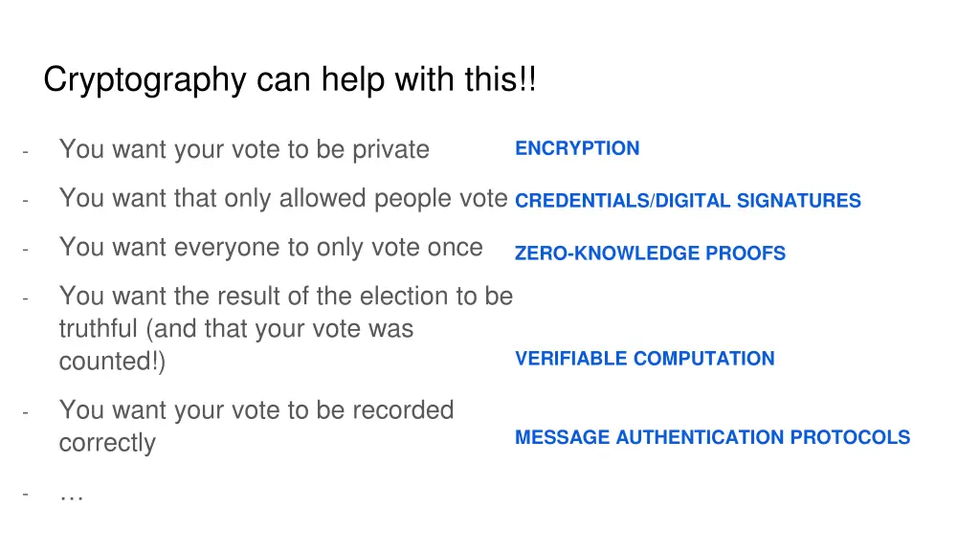Screen dimensions: 980x551
Task: Click 'You want your vote to be private'
Action: pos(244,150)
